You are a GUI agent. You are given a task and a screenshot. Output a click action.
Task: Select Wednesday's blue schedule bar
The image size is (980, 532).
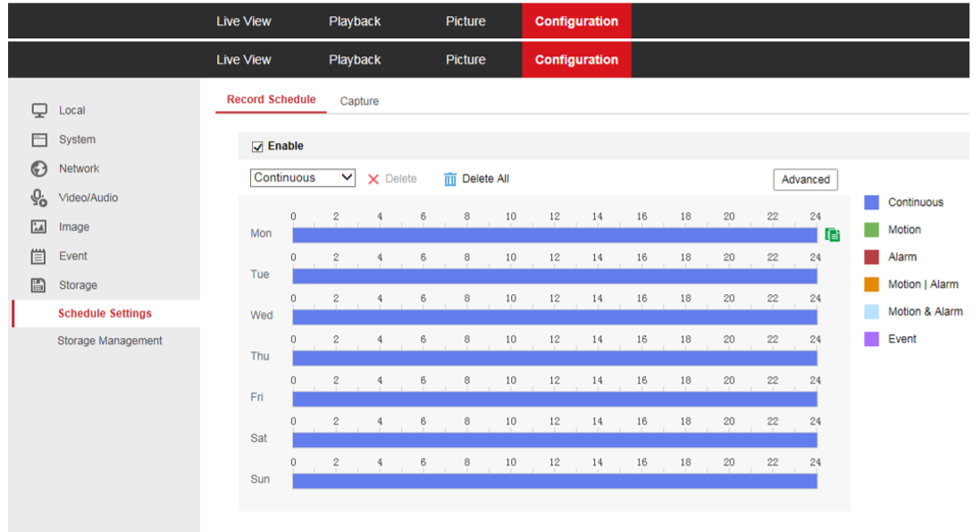(554, 317)
